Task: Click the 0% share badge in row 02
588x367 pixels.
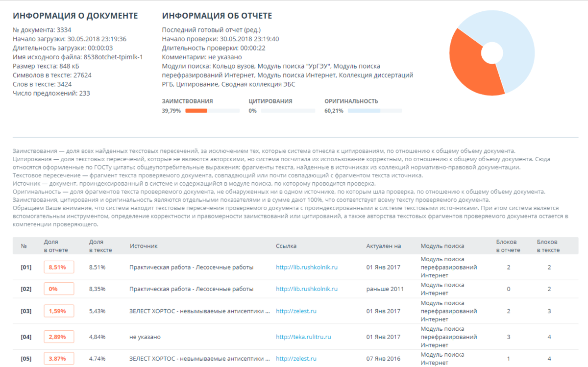Action: pos(59,289)
